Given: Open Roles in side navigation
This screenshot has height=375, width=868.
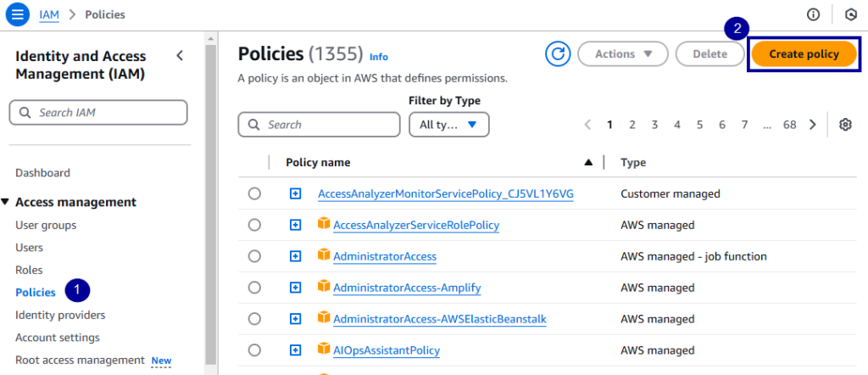Looking at the screenshot, I should click(29, 271).
